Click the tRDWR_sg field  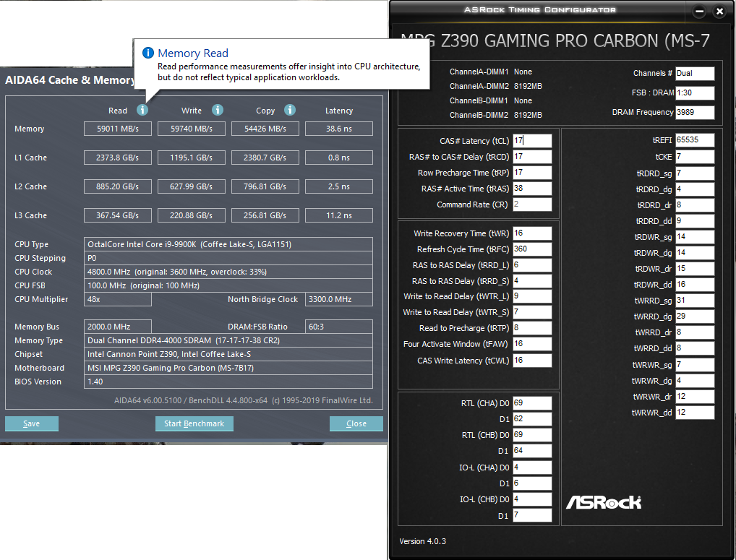695,237
